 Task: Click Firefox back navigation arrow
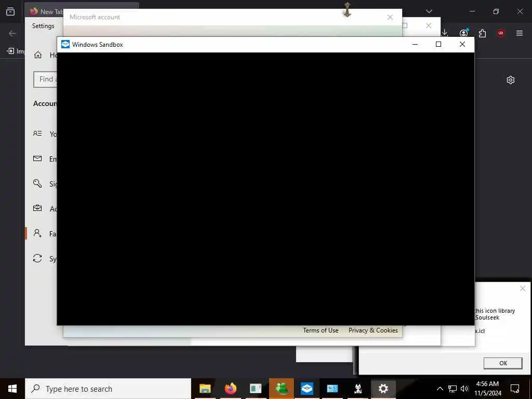click(12, 33)
